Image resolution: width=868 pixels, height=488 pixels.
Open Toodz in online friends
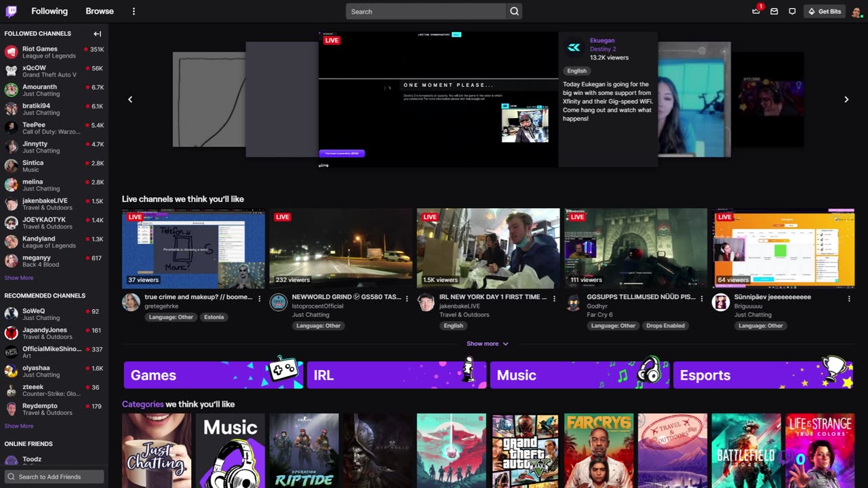point(54,460)
